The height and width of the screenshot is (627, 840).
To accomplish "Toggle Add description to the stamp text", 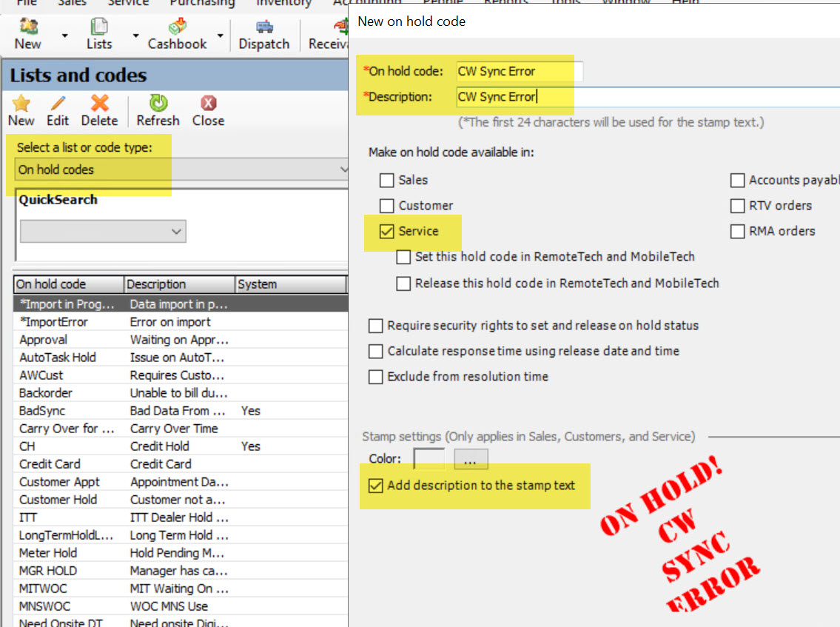I will [375, 486].
